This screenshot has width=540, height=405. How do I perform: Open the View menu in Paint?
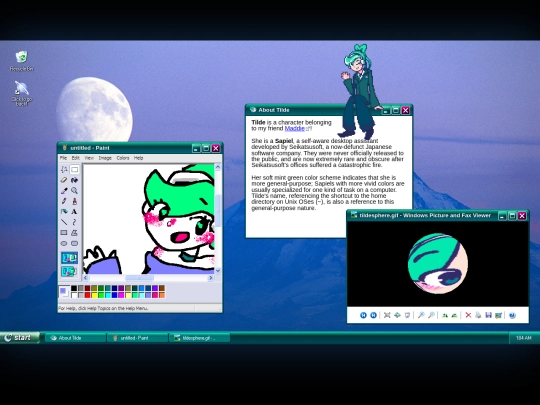click(x=89, y=158)
